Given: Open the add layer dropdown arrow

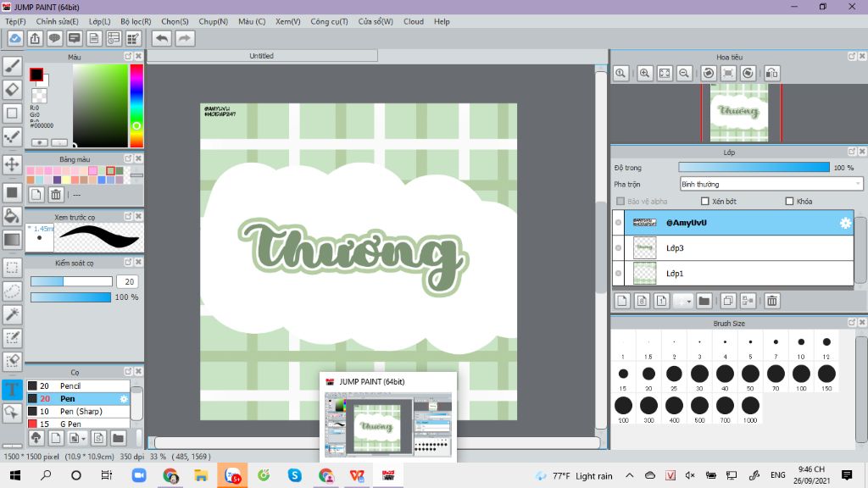Looking at the screenshot, I should pos(688,302).
